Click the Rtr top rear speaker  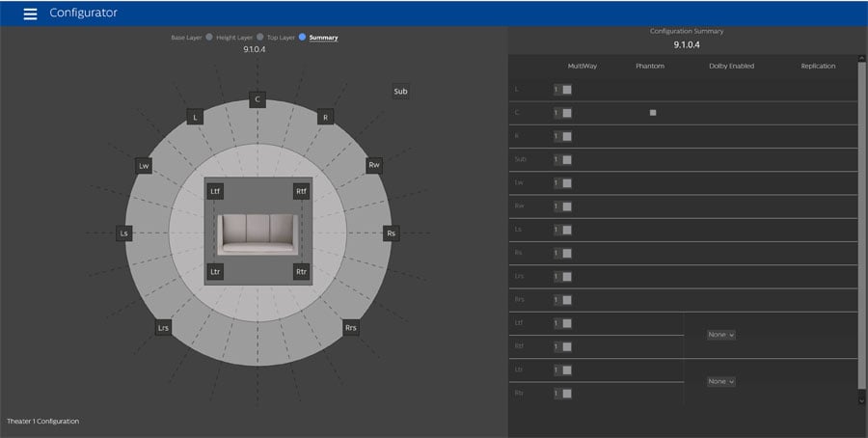301,272
